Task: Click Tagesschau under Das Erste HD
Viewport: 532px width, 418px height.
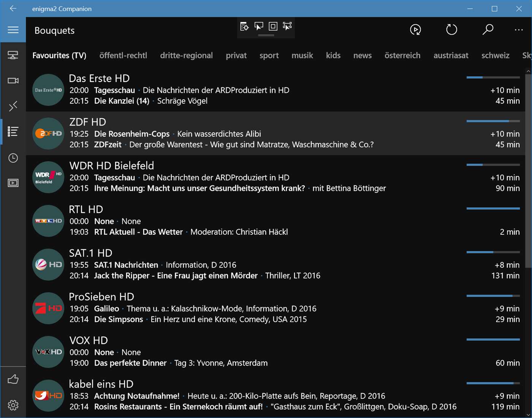Action: pyautogui.click(x=114, y=90)
